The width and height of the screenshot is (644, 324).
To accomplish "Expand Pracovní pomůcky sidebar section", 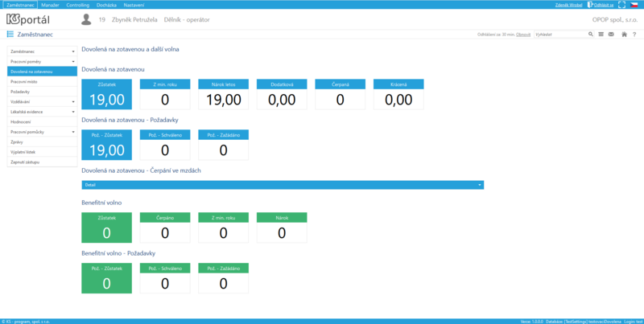I will [x=43, y=132].
